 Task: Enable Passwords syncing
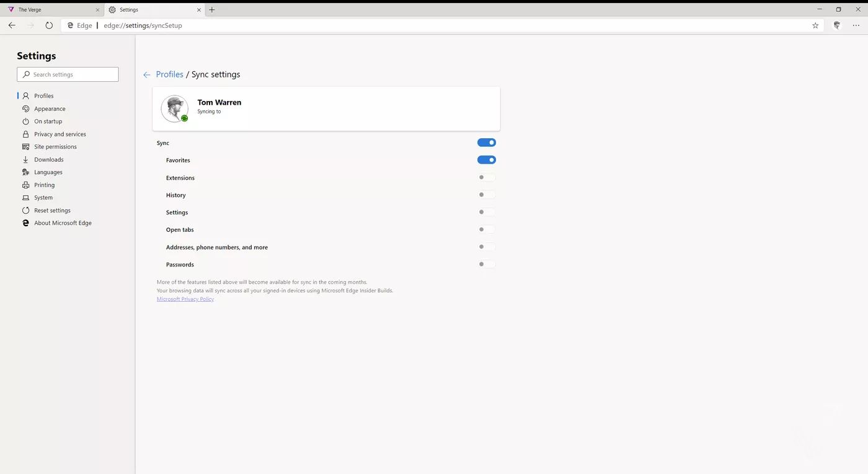487,263
